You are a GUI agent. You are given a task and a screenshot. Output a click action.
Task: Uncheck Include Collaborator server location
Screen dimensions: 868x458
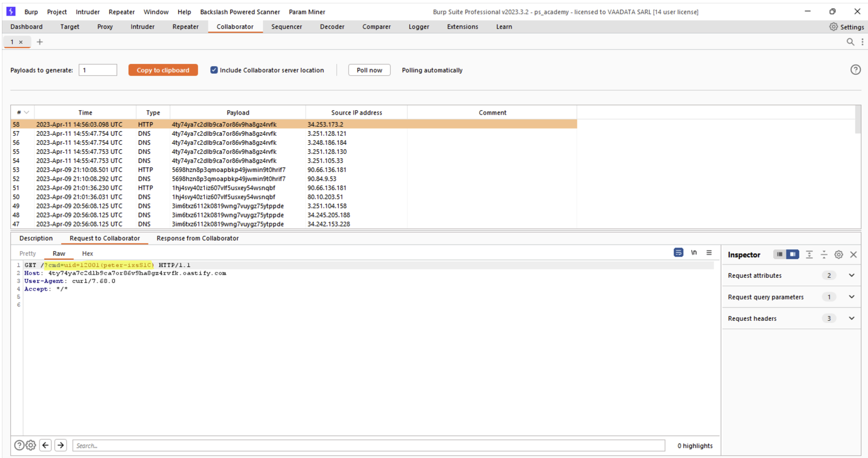pos(214,70)
